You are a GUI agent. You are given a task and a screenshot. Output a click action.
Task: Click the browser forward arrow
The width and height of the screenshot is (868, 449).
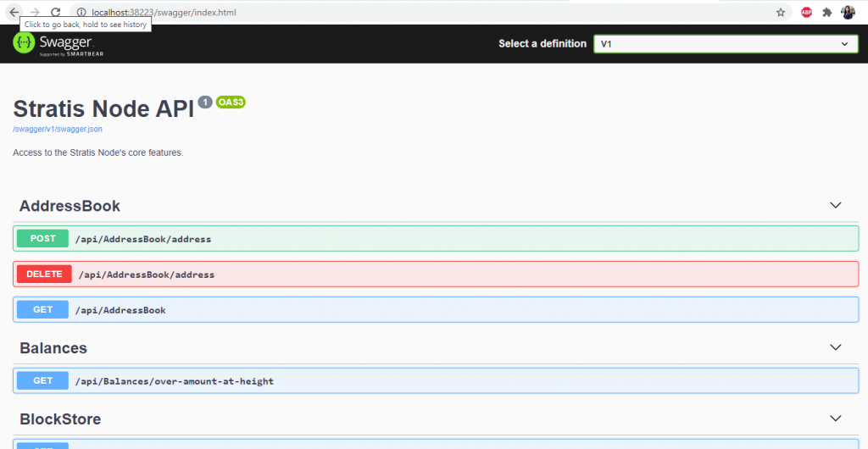35,12
